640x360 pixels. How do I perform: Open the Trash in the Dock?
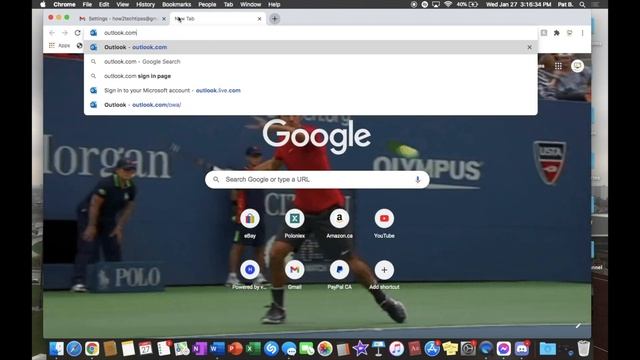click(x=584, y=349)
